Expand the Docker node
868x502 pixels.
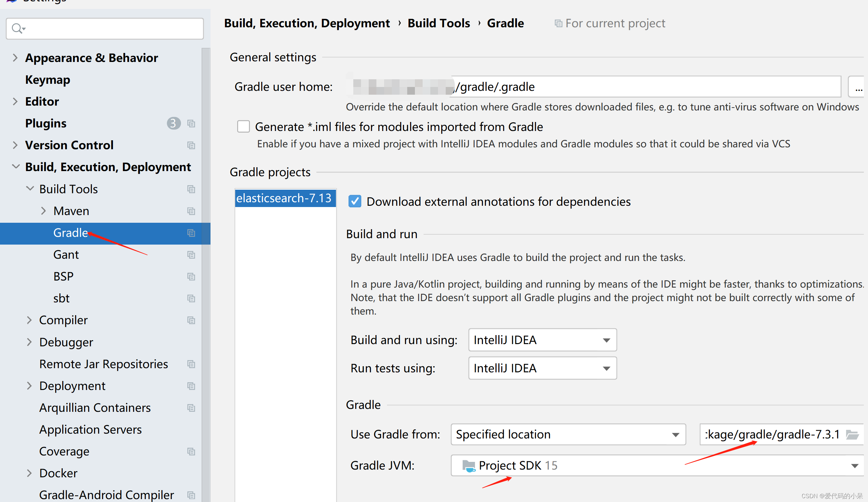pyautogui.click(x=29, y=473)
